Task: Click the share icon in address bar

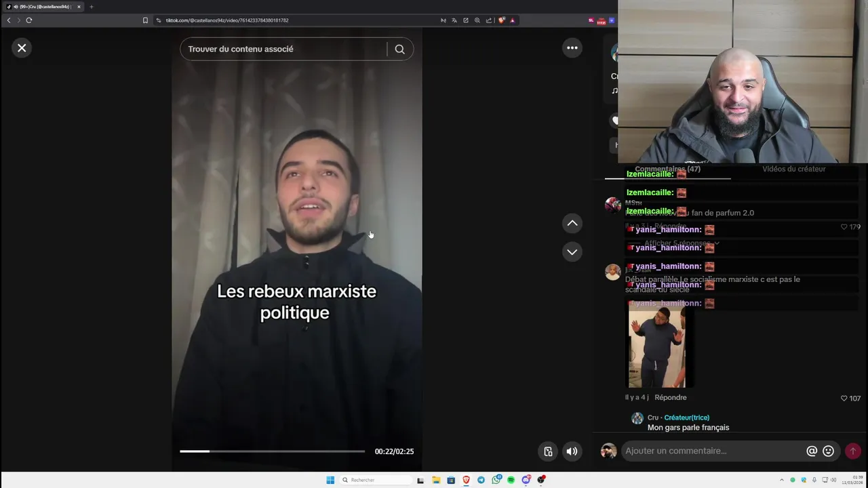Action: coord(489,20)
